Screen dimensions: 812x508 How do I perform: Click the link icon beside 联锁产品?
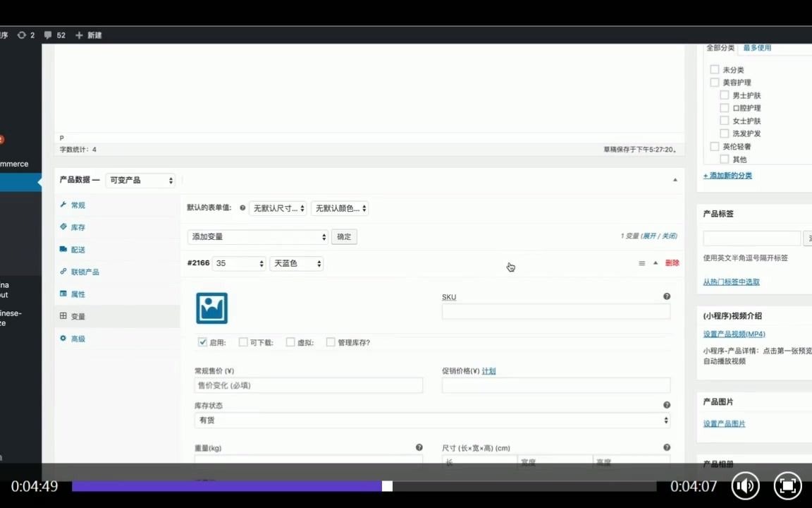point(63,271)
